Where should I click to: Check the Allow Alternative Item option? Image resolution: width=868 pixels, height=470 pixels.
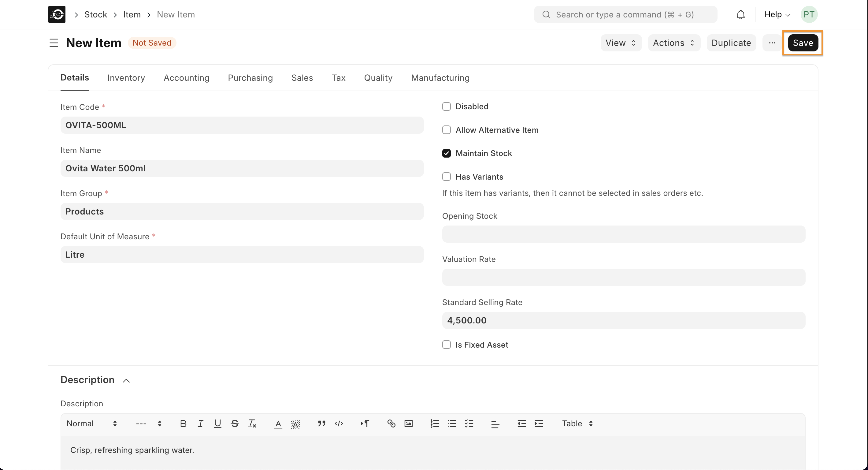click(446, 130)
